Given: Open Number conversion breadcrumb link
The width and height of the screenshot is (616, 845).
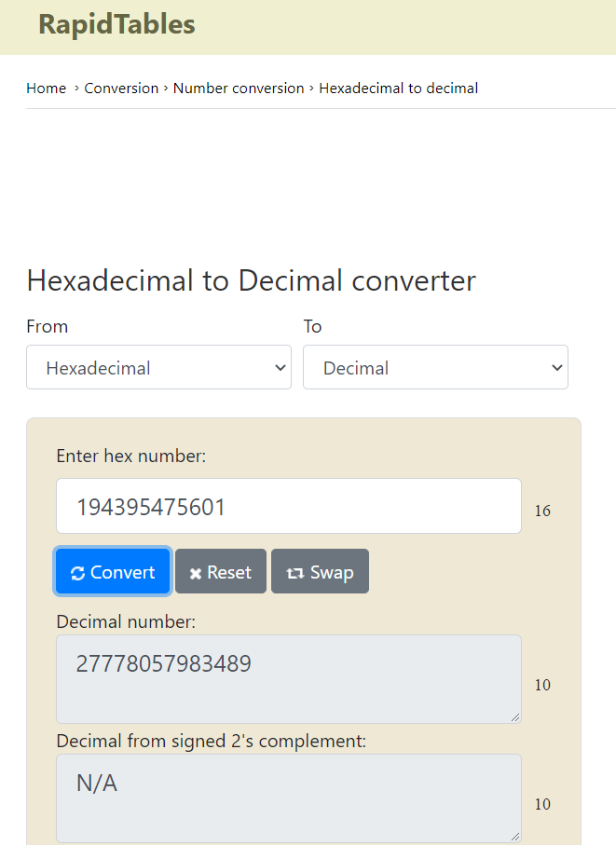Looking at the screenshot, I should point(239,89).
